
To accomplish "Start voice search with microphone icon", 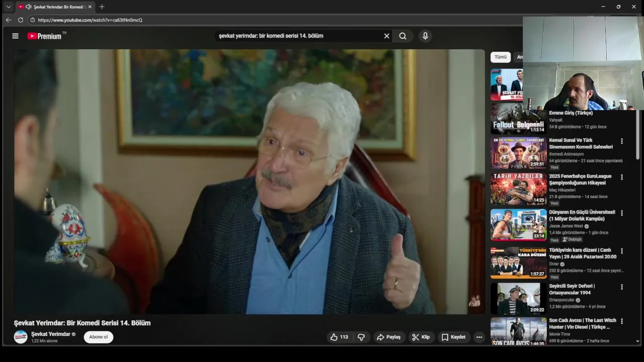I will [x=425, y=36].
